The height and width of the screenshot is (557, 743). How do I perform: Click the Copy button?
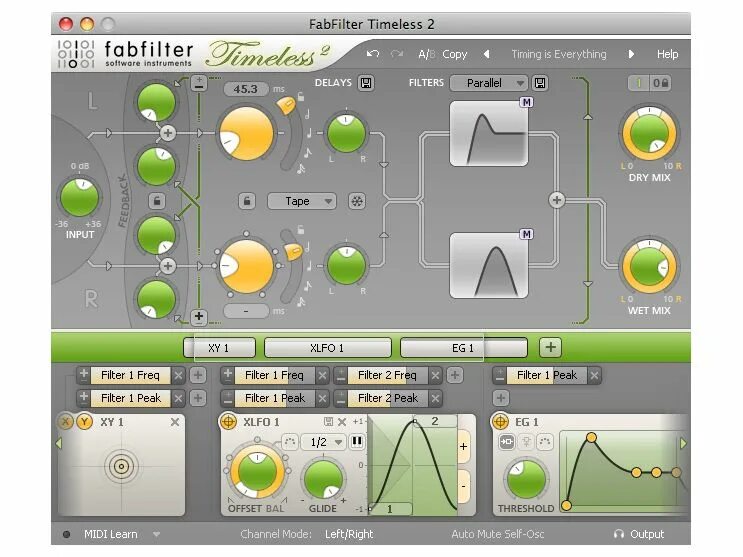tap(454, 55)
